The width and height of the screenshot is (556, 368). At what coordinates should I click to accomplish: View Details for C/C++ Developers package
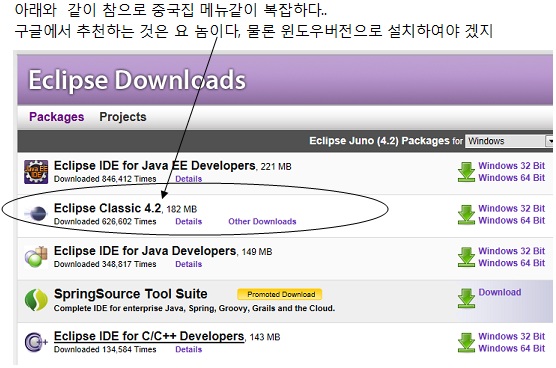(x=189, y=349)
